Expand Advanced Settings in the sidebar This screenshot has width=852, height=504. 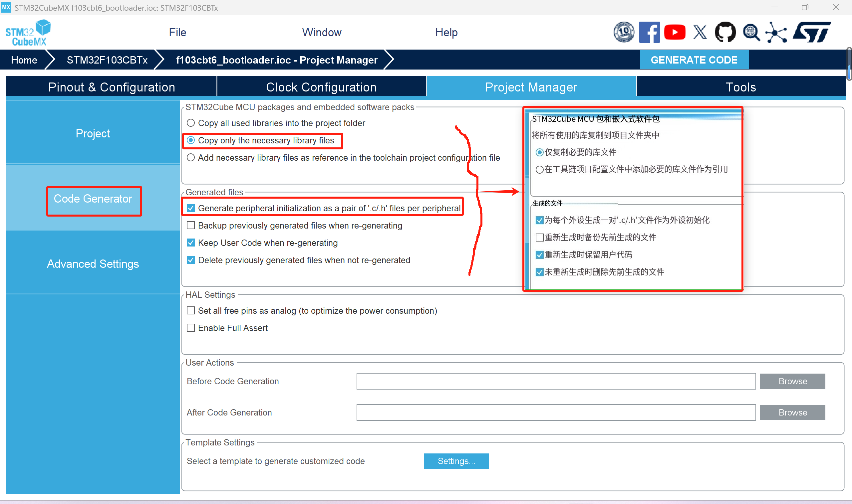coord(93,263)
